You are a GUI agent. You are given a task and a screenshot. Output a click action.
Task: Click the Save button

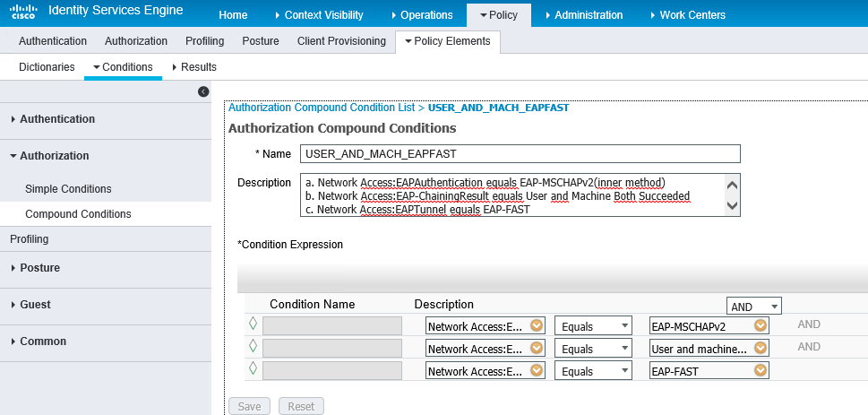[249, 406]
